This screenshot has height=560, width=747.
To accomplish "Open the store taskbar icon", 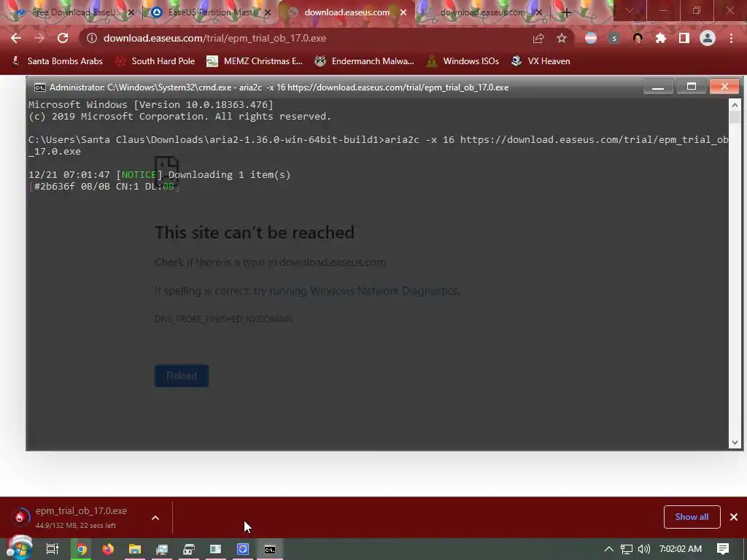I will pos(189,549).
